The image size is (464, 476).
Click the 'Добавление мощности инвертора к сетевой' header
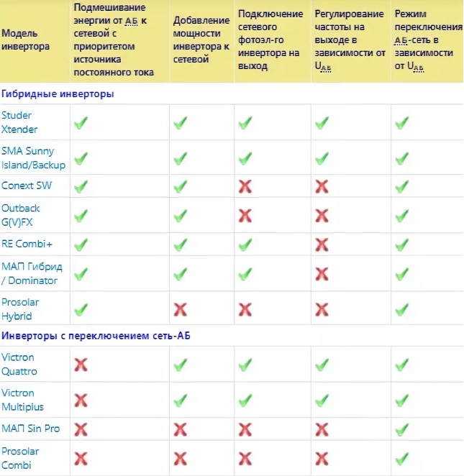[x=201, y=40]
